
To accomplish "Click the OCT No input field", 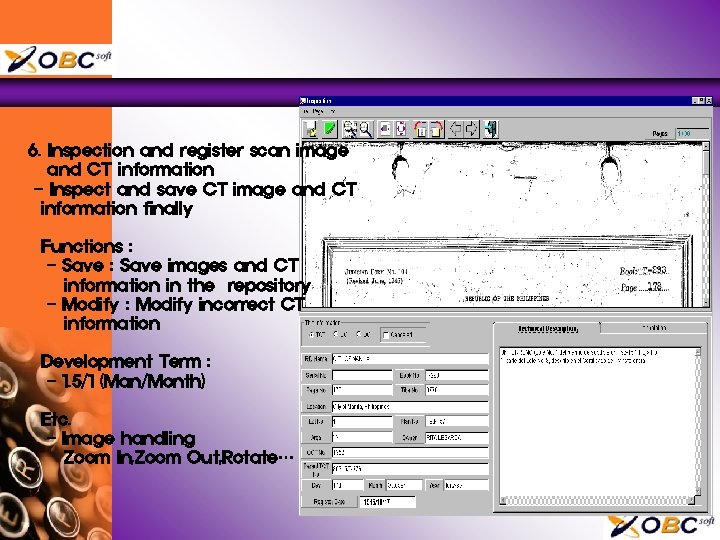I will [x=410, y=453].
